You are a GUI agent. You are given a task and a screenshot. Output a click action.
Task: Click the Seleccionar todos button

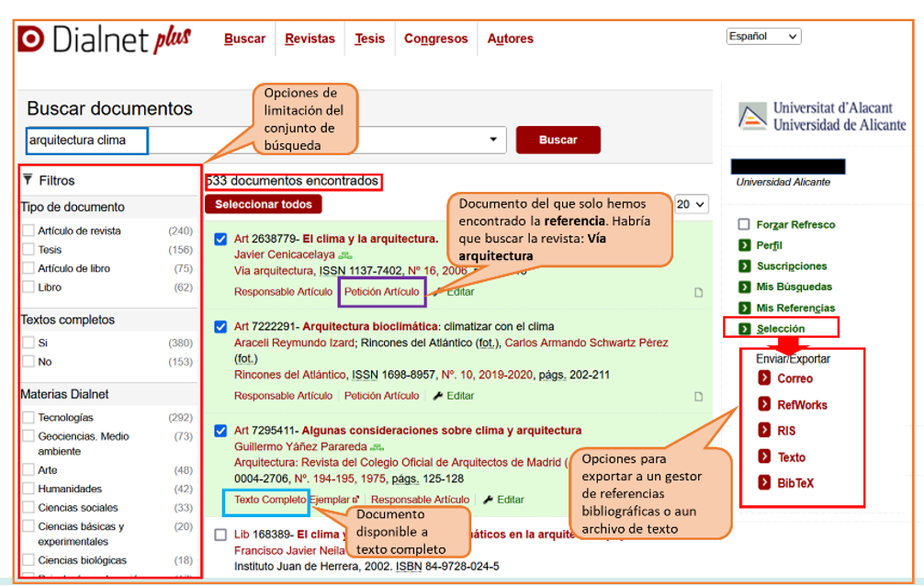coord(264,204)
